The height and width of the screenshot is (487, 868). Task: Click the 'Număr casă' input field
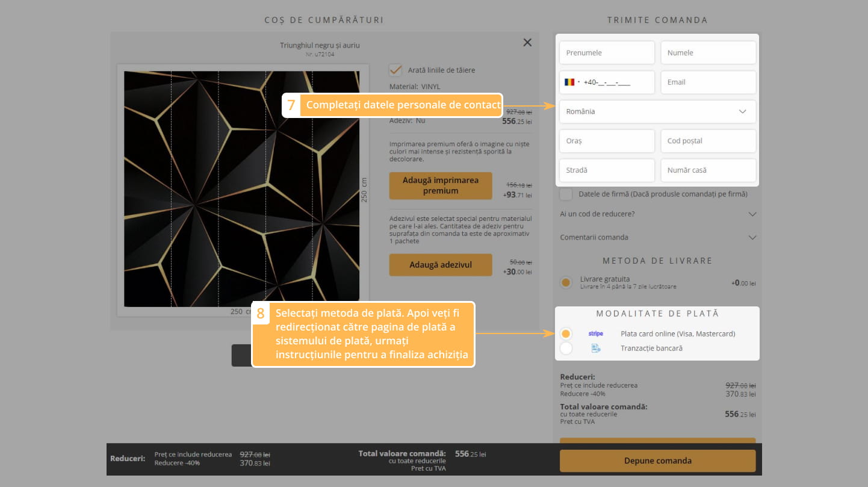click(708, 170)
